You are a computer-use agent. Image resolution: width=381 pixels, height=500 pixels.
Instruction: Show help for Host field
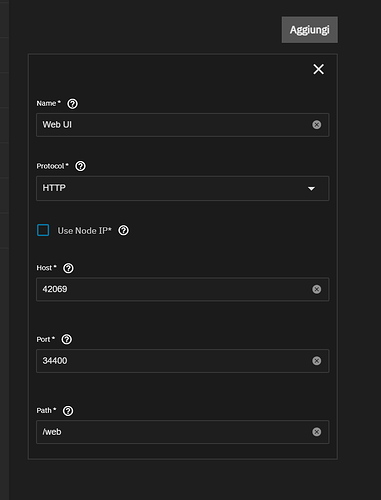[68, 268]
